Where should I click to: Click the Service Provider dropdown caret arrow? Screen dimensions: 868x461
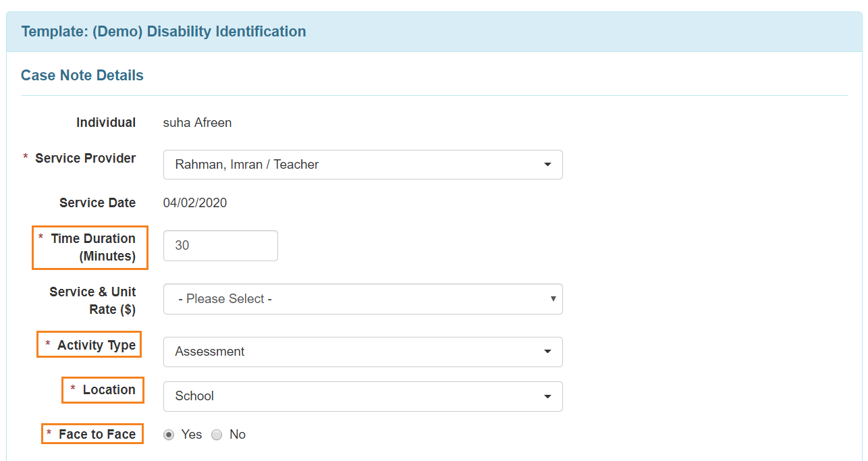(547, 165)
